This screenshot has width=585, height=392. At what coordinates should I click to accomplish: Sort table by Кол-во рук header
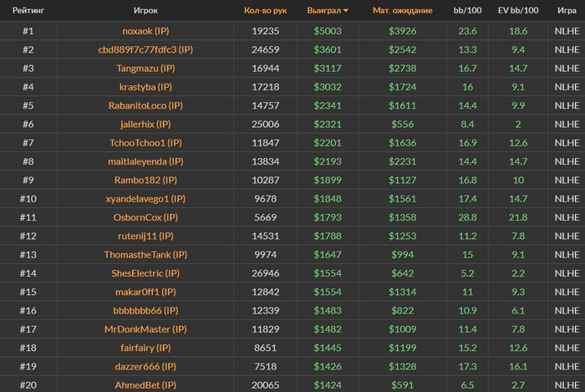(265, 10)
